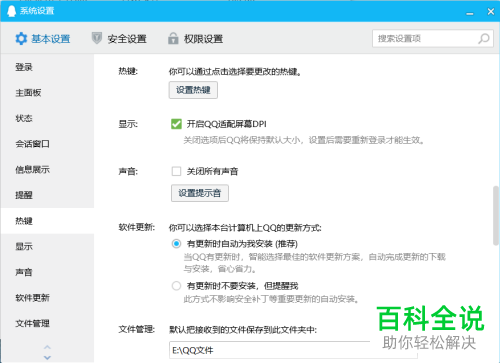Select 主面板 in the sidebar
Image resolution: width=500 pixels, height=363 pixels.
click(47, 93)
